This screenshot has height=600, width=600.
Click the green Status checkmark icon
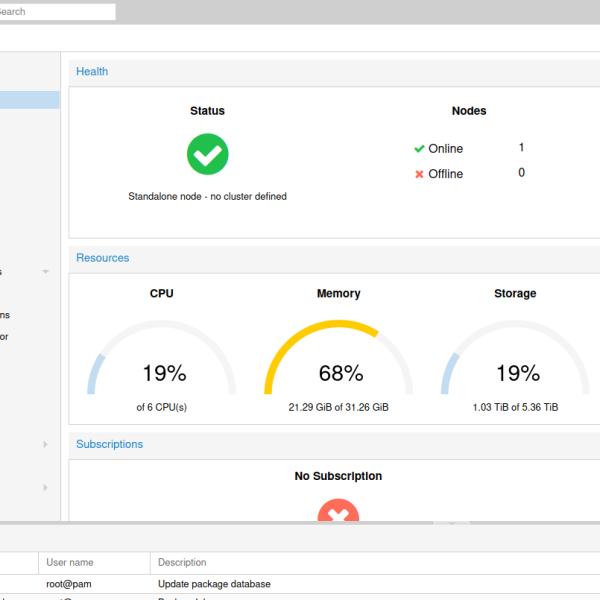click(x=207, y=154)
